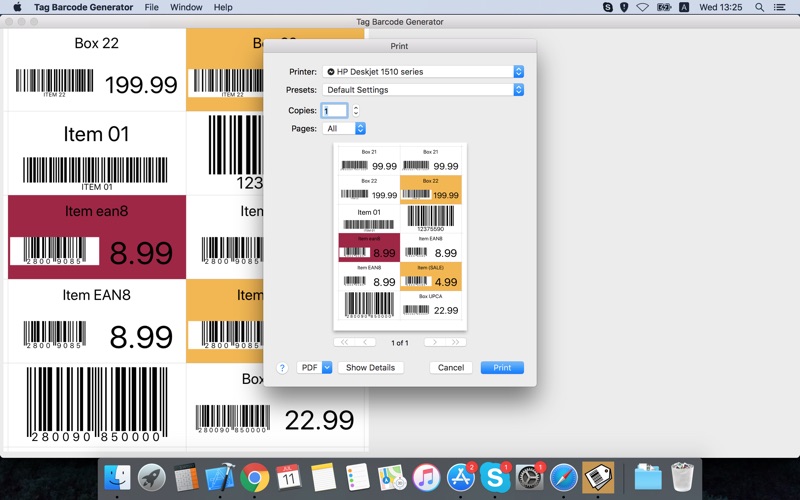The height and width of the screenshot is (500, 800).
Task: Open the Printer dropdown
Action: [423, 72]
